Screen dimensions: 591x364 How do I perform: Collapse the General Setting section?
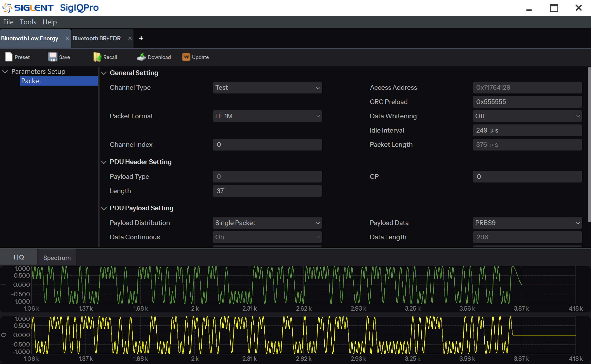(x=104, y=73)
